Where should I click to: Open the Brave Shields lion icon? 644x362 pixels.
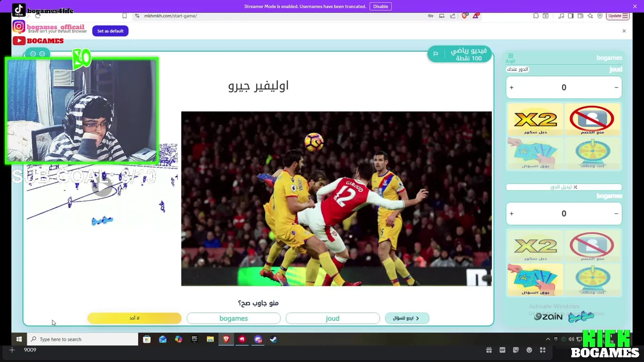tap(464, 16)
